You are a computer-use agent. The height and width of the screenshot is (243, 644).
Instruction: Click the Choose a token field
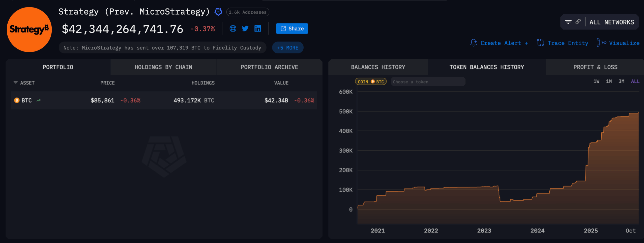tap(428, 82)
